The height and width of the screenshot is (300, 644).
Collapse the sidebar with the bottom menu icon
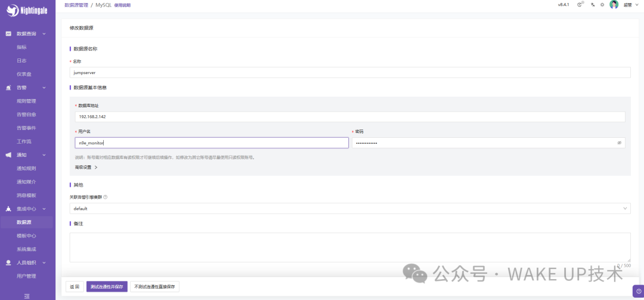point(27,295)
